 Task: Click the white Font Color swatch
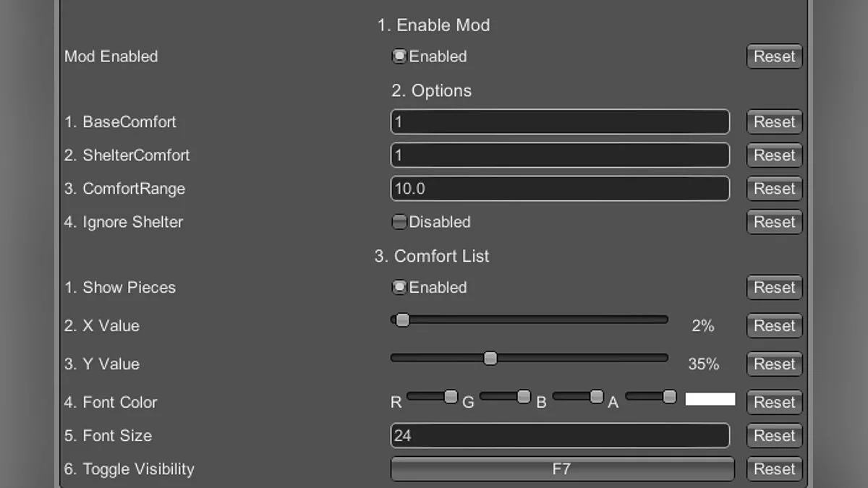click(710, 400)
